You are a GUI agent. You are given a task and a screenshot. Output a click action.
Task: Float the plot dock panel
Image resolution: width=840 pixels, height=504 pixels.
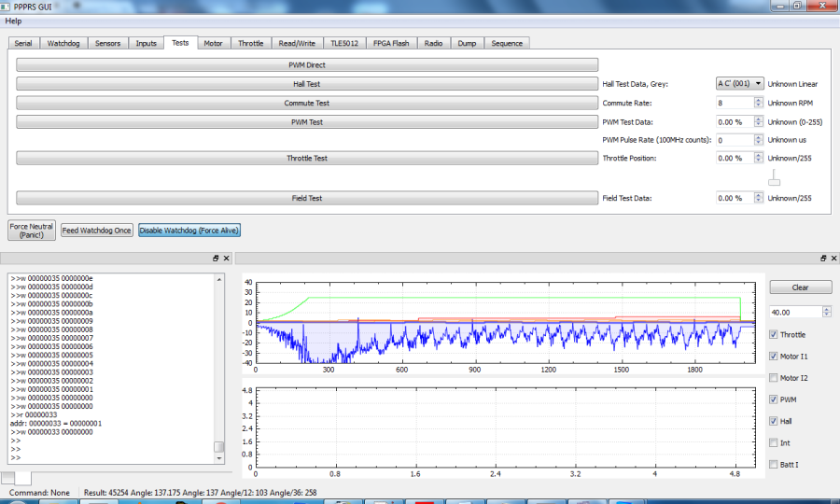[822, 258]
